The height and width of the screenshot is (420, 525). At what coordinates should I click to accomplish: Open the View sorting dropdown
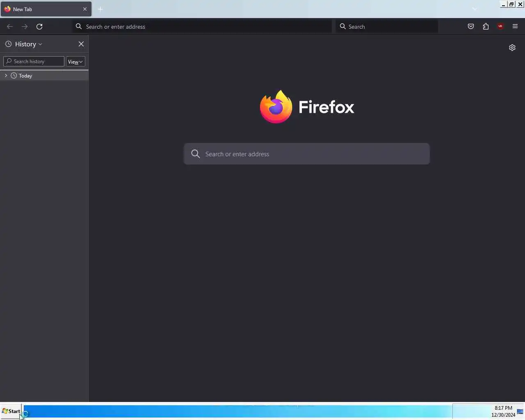point(75,62)
